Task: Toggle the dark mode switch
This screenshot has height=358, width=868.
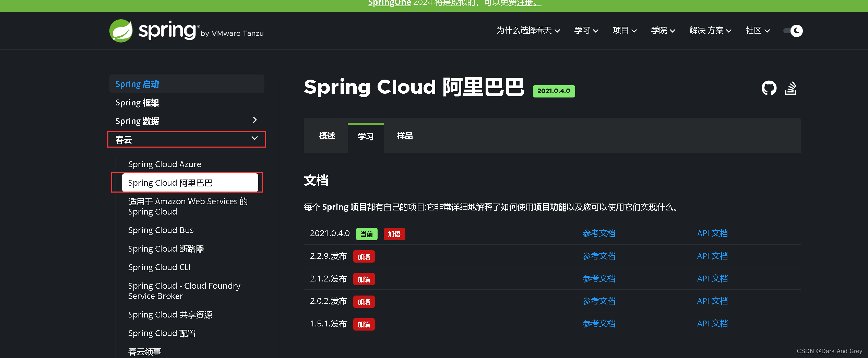Action: point(793,31)
